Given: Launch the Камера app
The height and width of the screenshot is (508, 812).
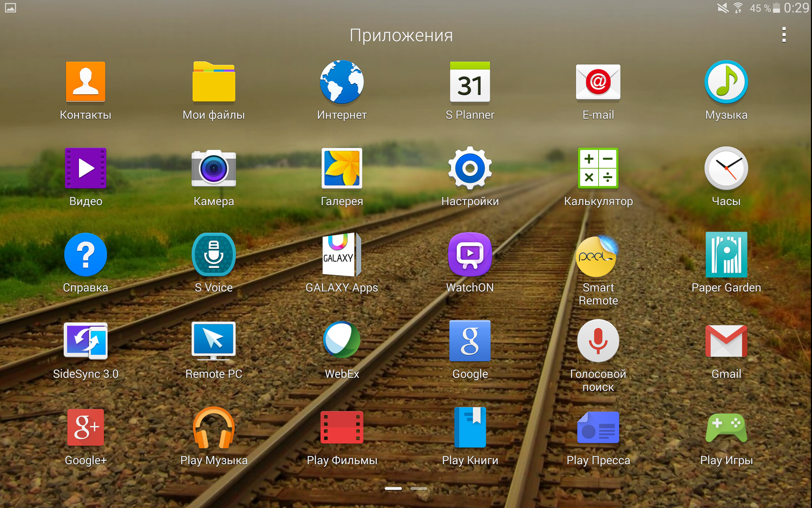Looking at the screenshot, I should (x=214, y=168).
